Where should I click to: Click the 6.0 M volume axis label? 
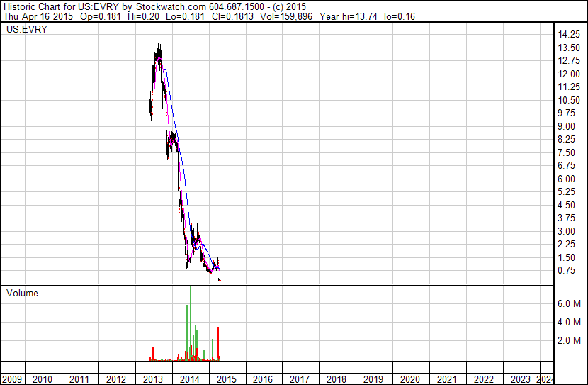point(570,303)
